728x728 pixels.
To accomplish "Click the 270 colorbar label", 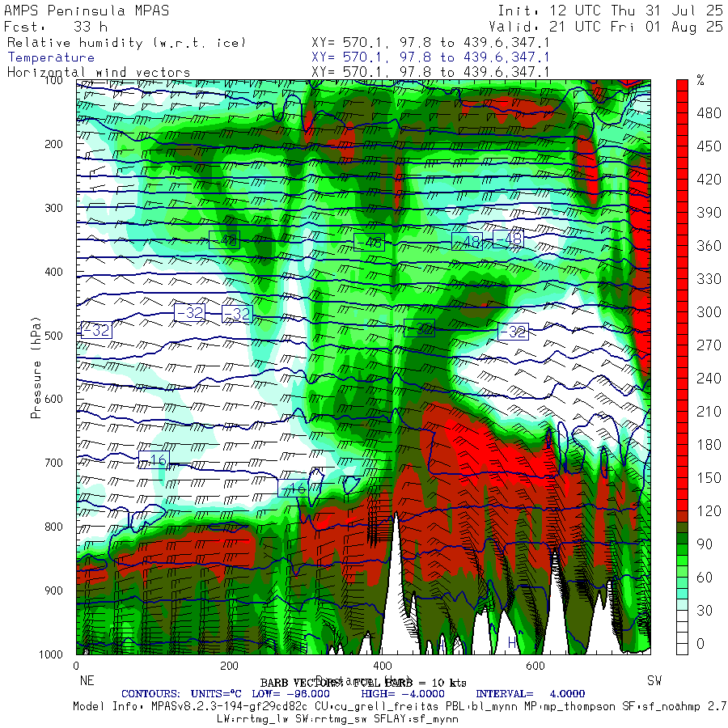I will tap(709, 345).
